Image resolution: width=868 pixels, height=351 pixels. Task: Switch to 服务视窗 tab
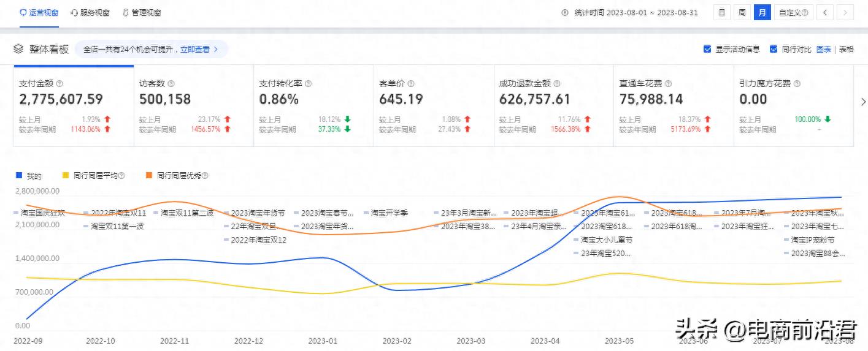[90, 12]
